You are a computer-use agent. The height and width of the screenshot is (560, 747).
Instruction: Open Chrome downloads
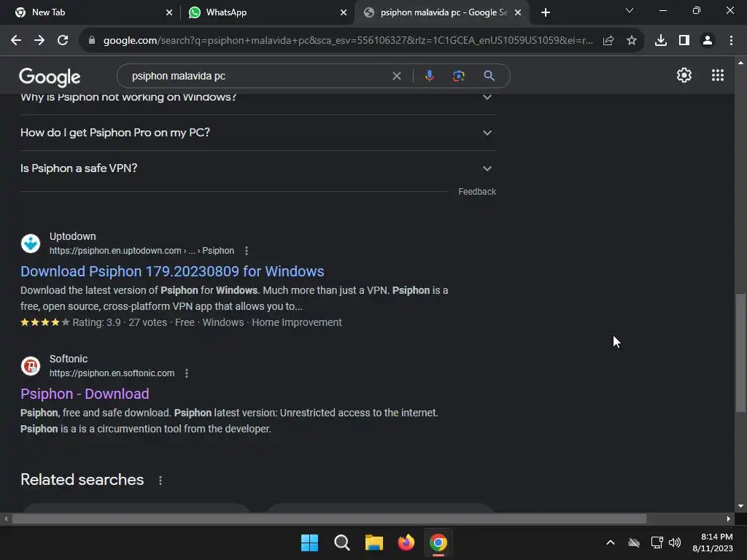(x=661, y=41)
